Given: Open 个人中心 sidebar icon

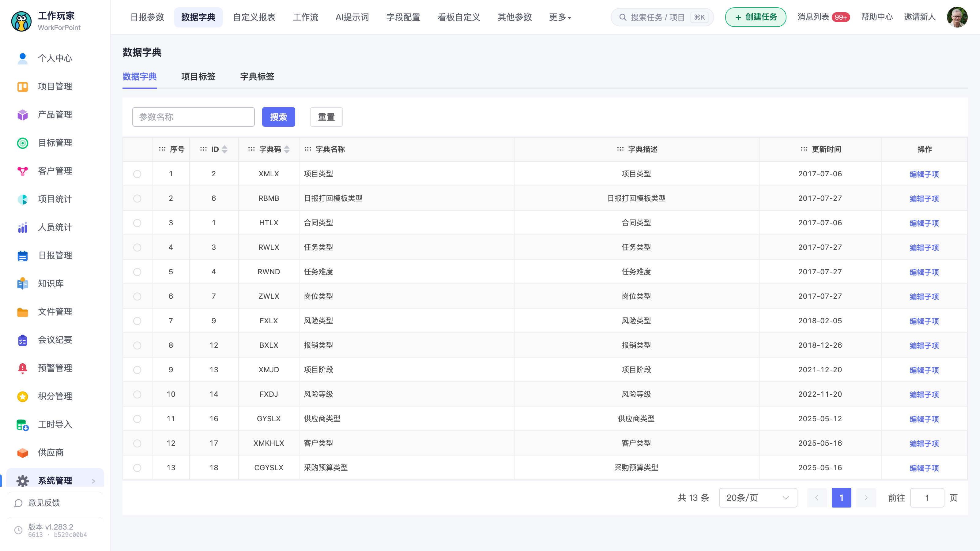Looking at the screenshot, I should point(22,58).
